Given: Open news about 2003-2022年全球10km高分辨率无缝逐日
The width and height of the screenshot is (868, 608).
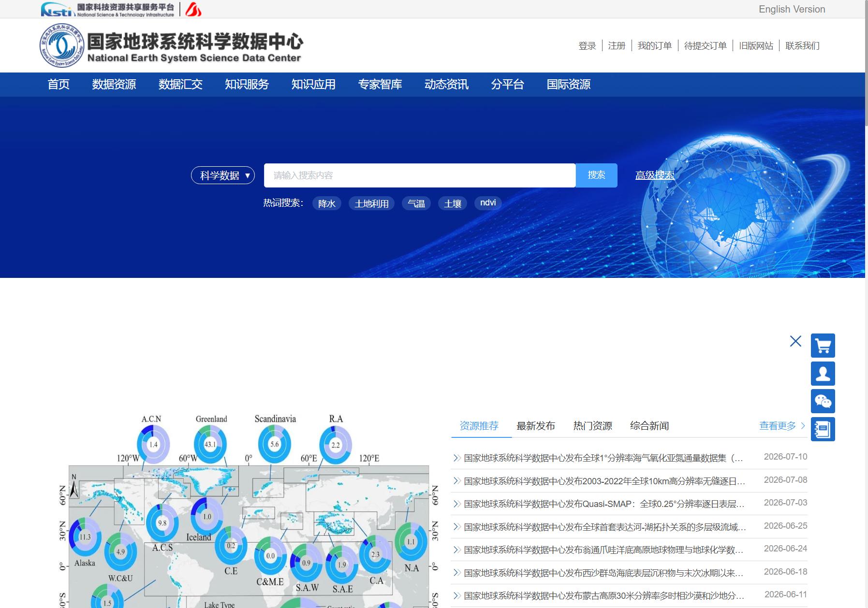Looking at the screenshot, I should tap(604, 481).
